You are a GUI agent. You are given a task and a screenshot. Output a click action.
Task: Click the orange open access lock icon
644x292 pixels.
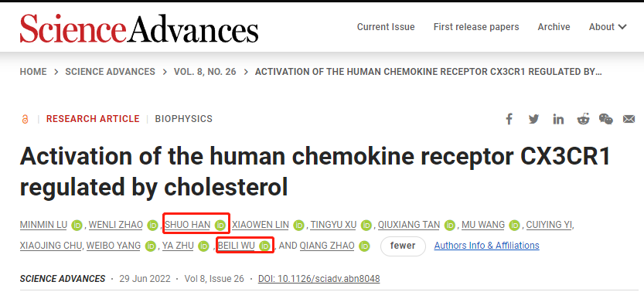coord(25,119)
